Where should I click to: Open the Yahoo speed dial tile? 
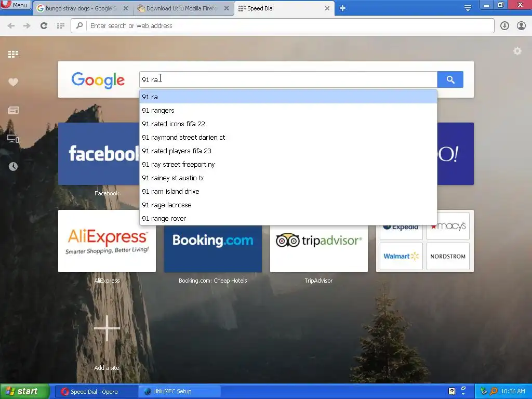pos(455,154)
